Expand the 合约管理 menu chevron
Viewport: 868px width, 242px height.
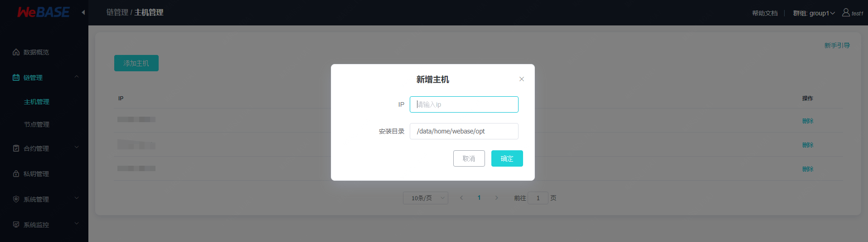tap(77, 148)
